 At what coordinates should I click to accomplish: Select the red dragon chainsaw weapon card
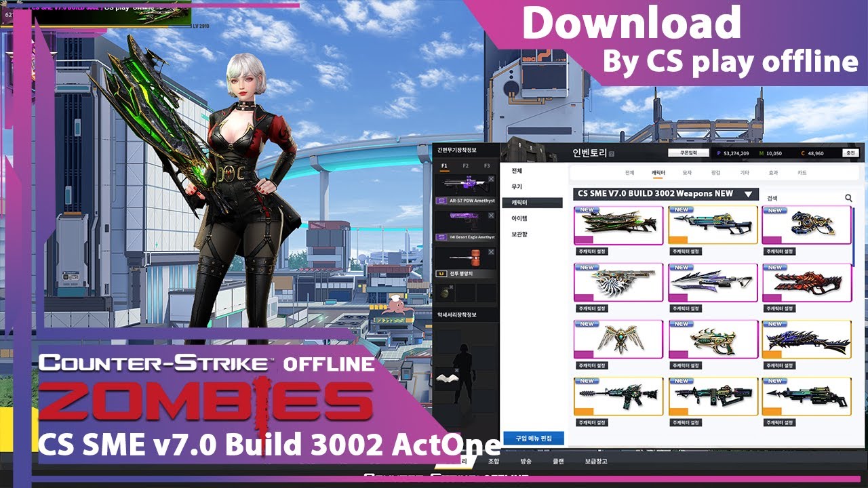806,283
